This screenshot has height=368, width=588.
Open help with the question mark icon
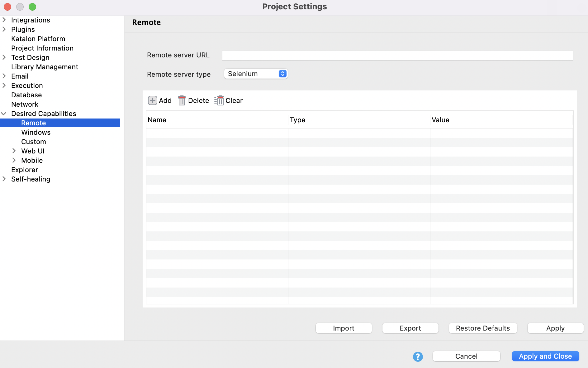click(x=418, y=356)
